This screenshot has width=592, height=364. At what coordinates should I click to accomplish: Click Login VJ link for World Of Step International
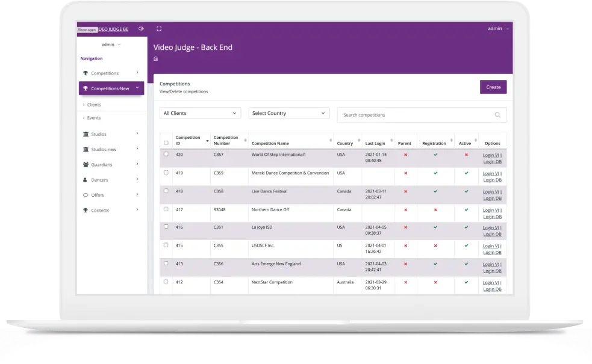coord(491,155)
